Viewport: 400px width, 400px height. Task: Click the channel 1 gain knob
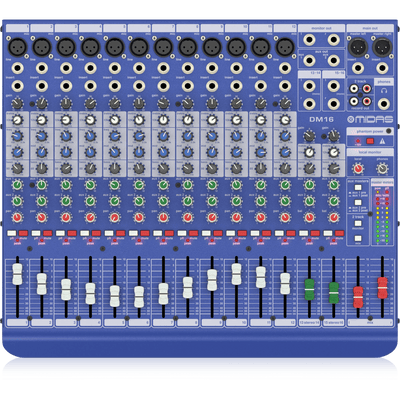17,104
